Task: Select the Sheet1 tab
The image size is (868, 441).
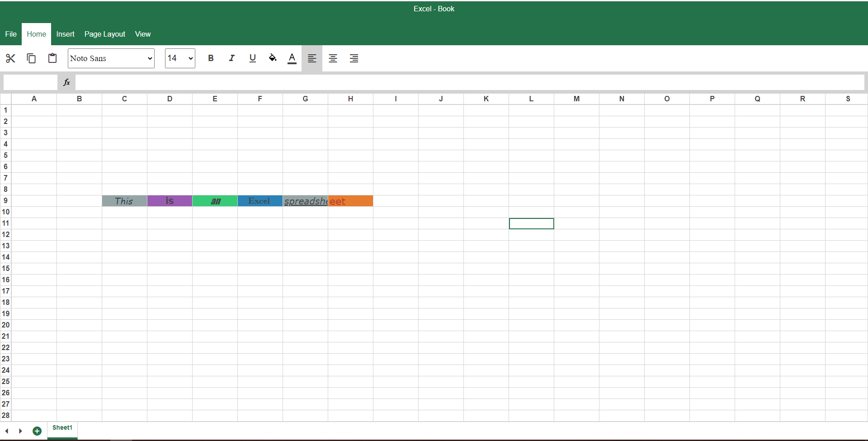Action: 62,427
